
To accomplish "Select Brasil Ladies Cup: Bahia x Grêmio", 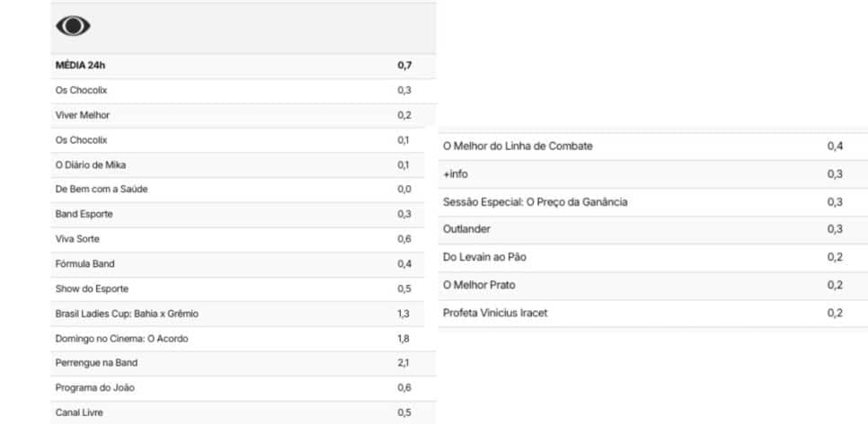I will pyautogui.click(x=243, y=314).
